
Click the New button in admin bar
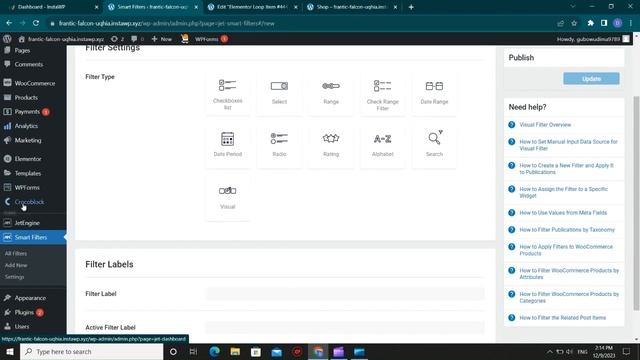[x=162, y=39]
